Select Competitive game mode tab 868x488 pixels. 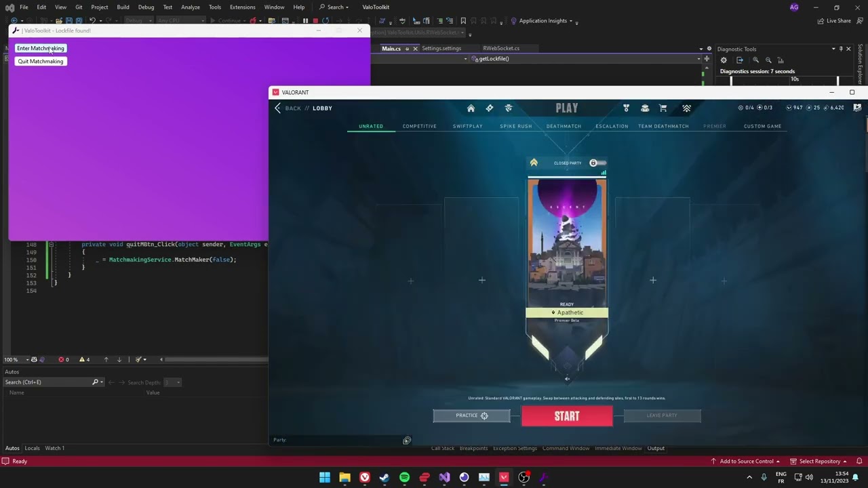tap(420, 126)
